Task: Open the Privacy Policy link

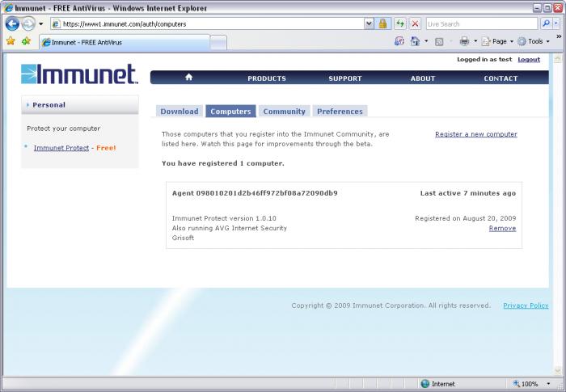Action: tap(526, 306)
